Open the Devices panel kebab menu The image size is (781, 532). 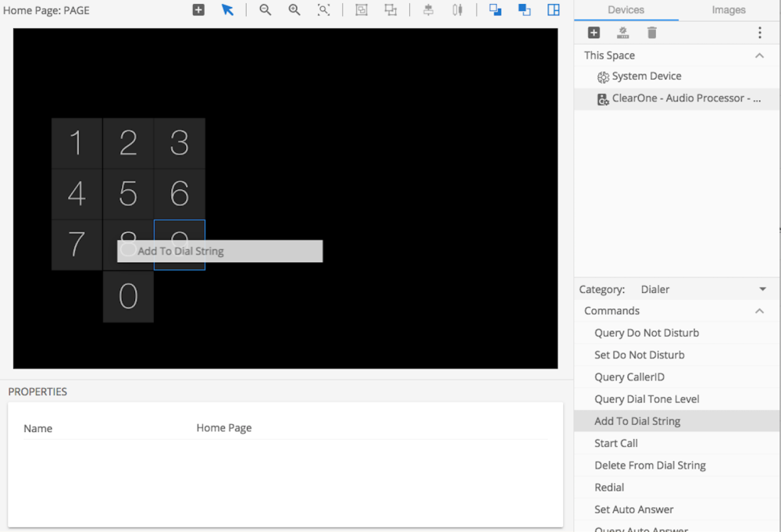(759, 33)
